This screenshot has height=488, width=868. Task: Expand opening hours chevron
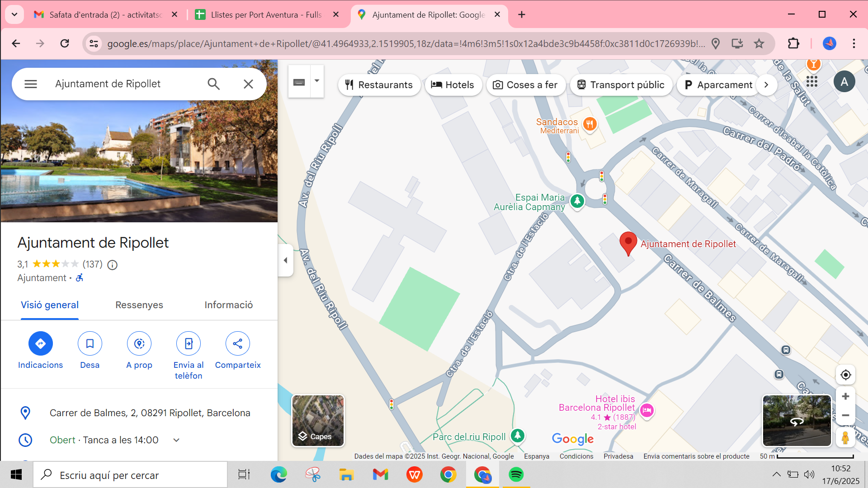176,440
